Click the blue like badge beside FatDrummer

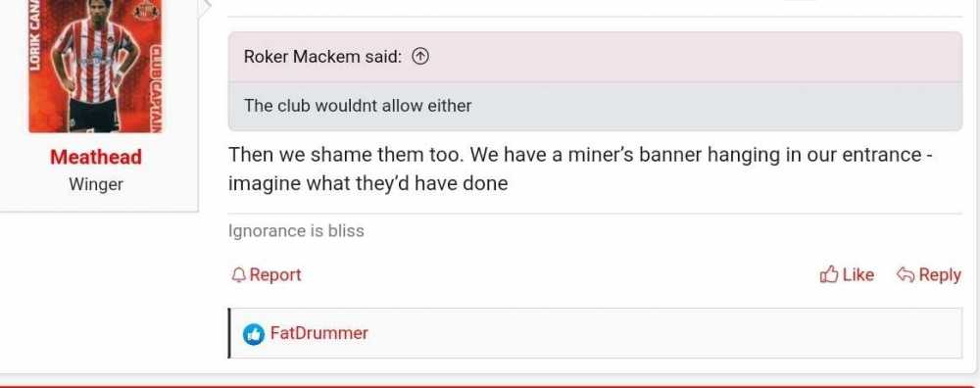click(x=253, y=334)
